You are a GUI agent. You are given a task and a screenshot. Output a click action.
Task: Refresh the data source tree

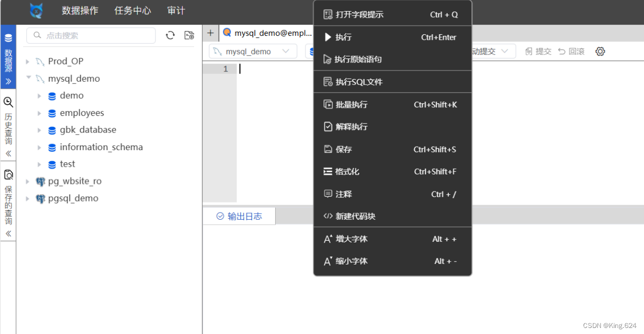[x=171, y=35]
